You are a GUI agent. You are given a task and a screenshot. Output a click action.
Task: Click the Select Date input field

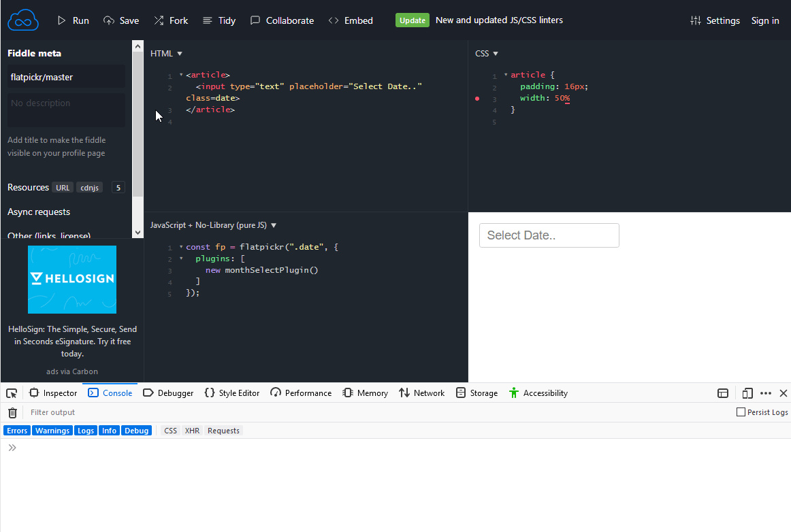[x=549, y=235]
